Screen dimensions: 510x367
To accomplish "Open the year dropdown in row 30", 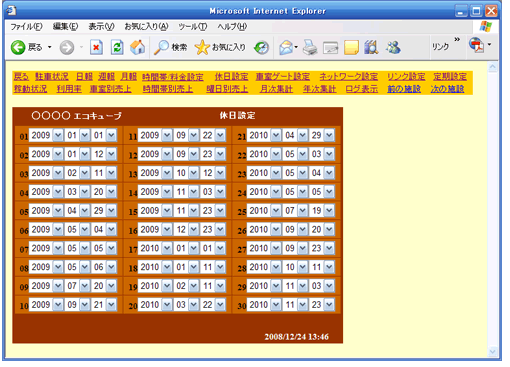I will [x=276, y=305].
